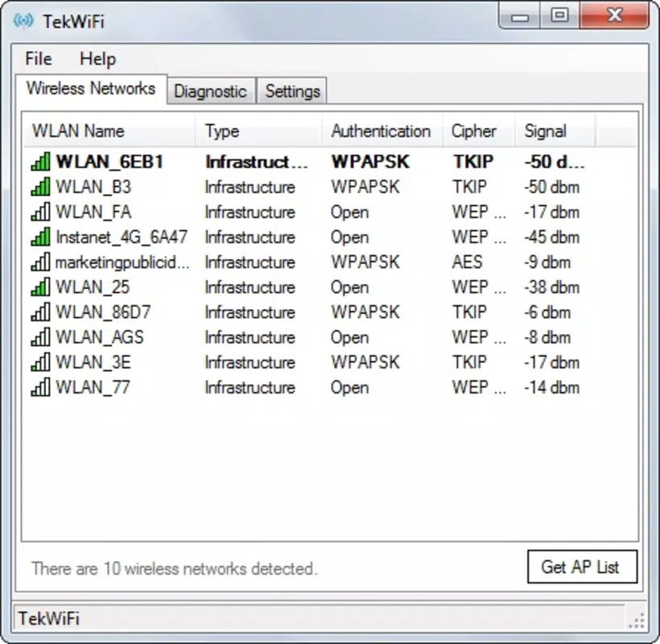
Task: Select the WLAN_86D7 network name
Action: click(x=103, y=312)
